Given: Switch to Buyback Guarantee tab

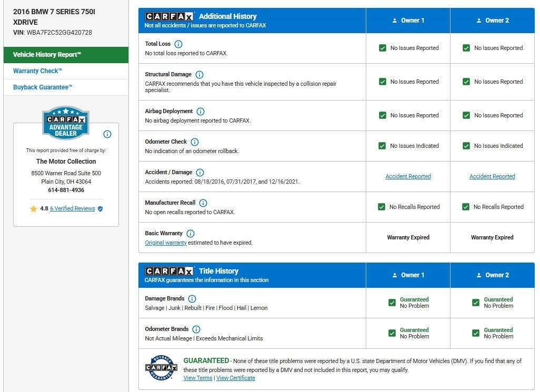Looking at the screenshot, I should [43, 87].
